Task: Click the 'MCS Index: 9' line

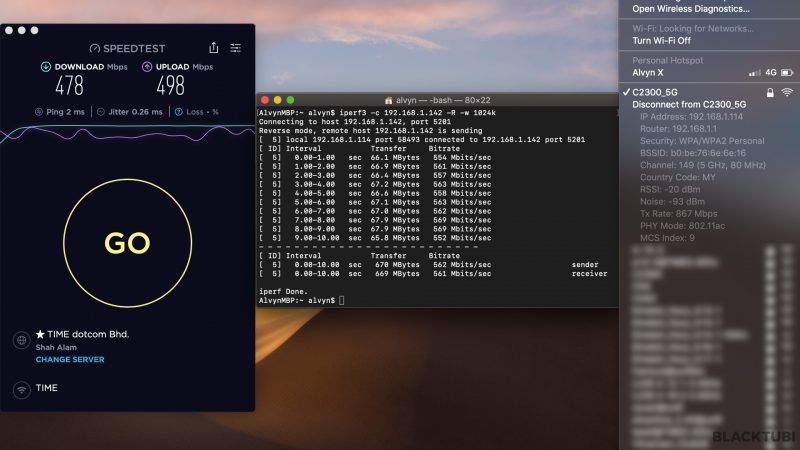Action: [x=667, y=238]
